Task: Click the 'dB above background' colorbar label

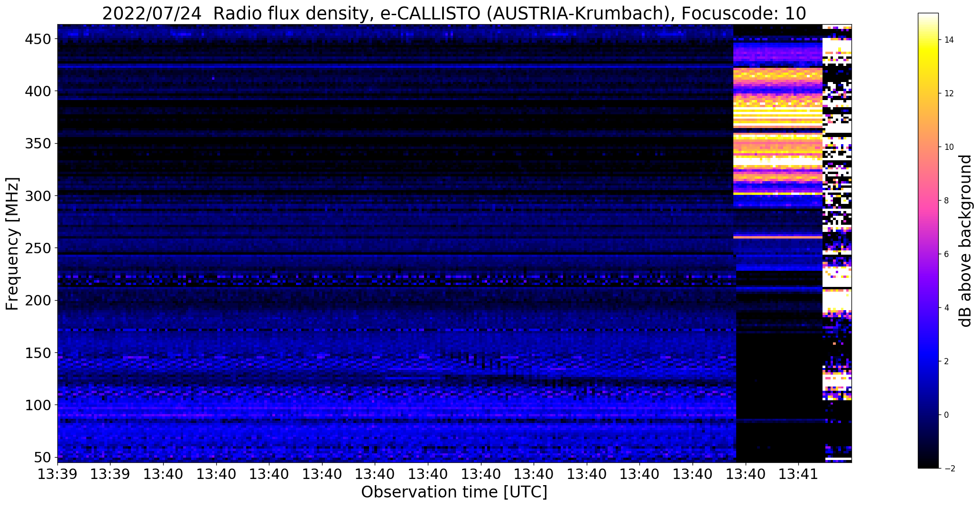Action: click(x=966, y=241)
